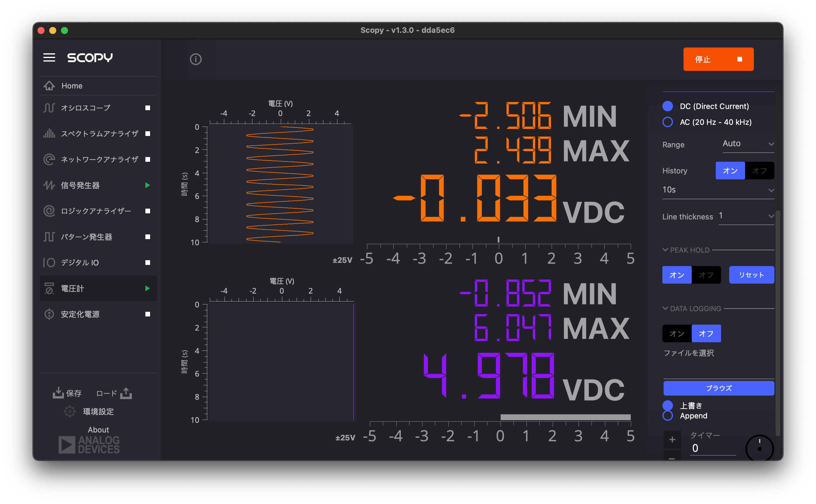Open the Home menu item
816x504 pixels.
tap(98, 86)
